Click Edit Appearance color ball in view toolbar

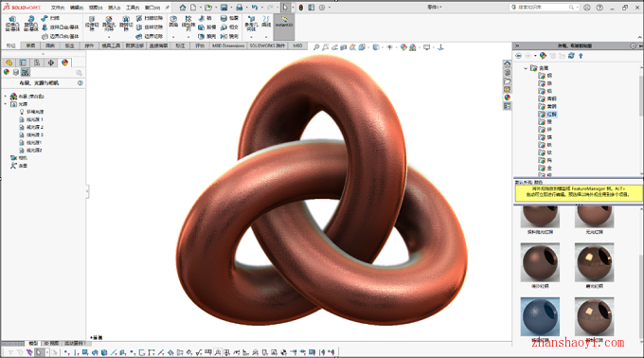tap(403, 47)
